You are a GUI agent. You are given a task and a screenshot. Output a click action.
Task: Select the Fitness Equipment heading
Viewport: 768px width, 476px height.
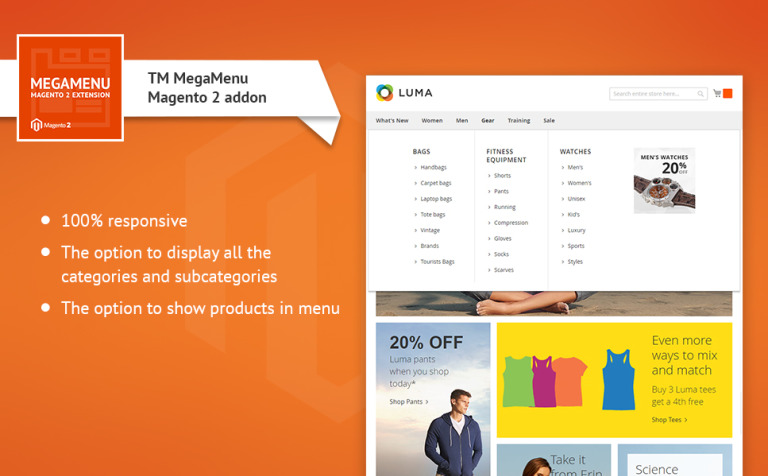coord(506,156)
